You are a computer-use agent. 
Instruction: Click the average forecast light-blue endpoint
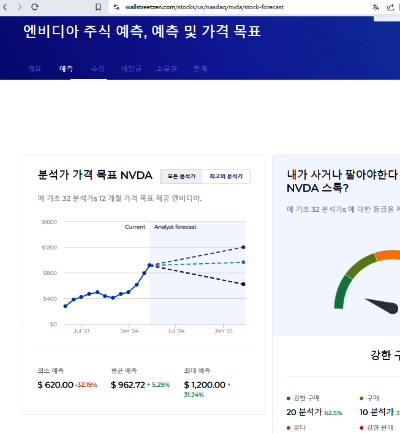tap(243, 262)
